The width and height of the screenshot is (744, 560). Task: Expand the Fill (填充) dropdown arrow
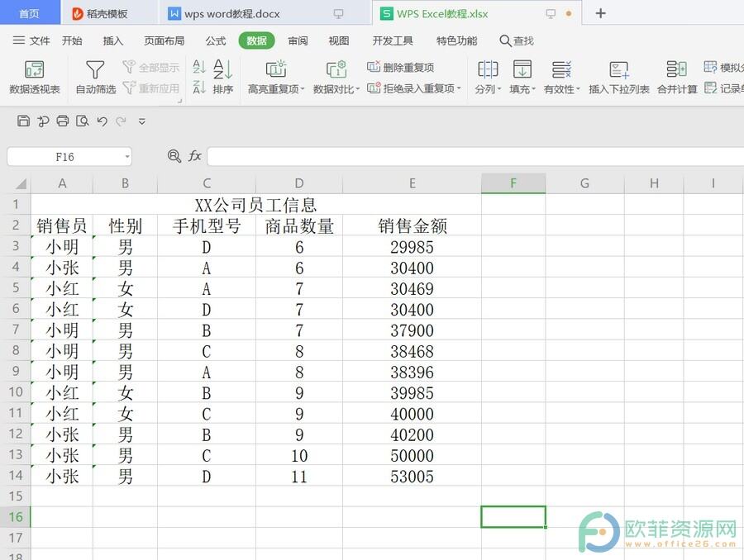pos(534,88)
